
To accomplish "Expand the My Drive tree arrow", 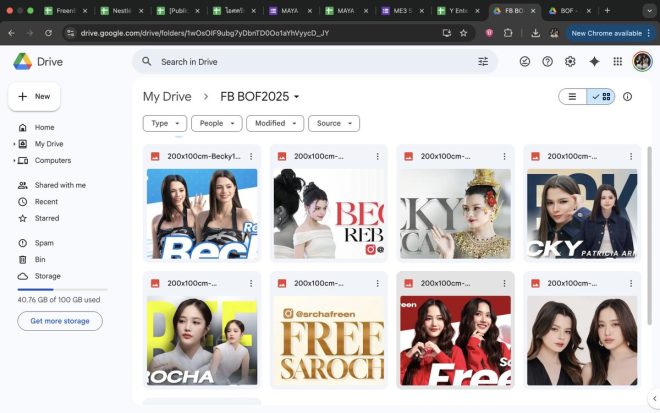I will (14, 144).
